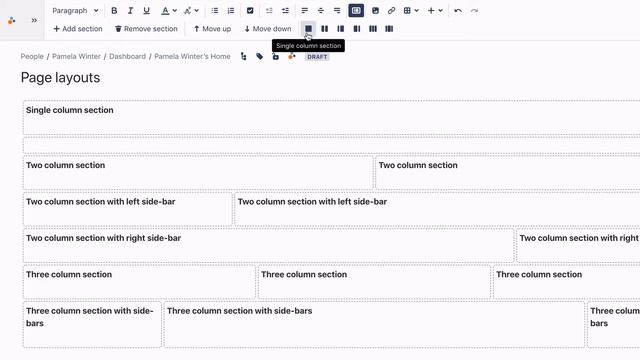Click the page location tree icon
Screen dimensions: 640x360
click(244, 56)
